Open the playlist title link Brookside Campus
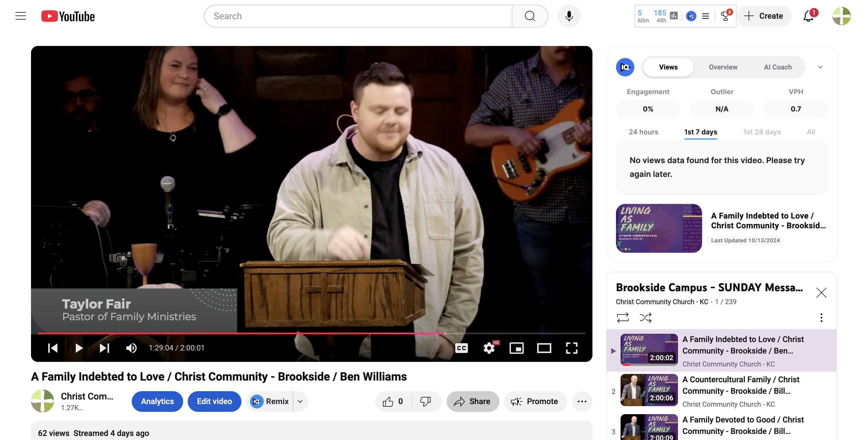The height and width of the screenshot is (440, 868). 709,287
